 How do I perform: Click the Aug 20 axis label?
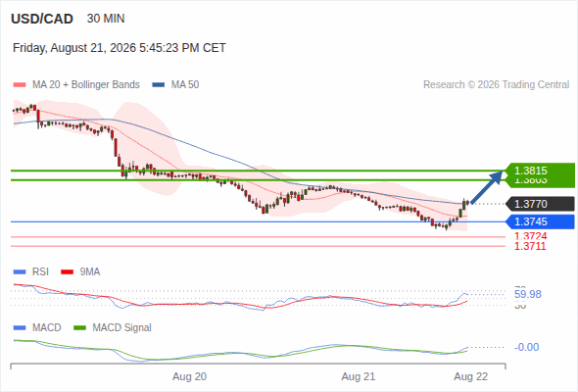point(189,377)
